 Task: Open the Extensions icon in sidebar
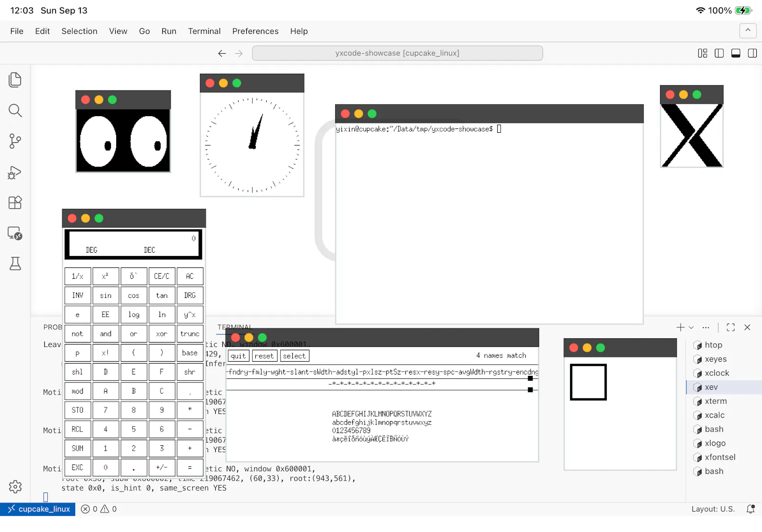[15, 203]
